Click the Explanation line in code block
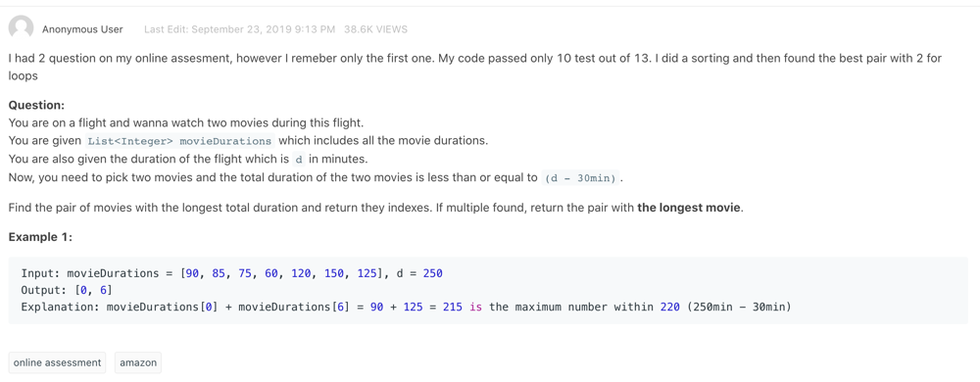 tap(407, 308)
